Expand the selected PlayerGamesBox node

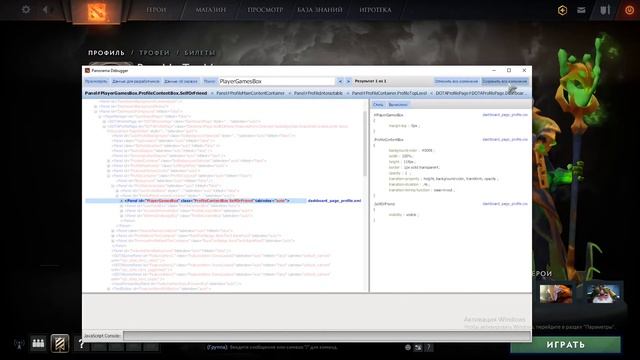click(x=122, y=201)
